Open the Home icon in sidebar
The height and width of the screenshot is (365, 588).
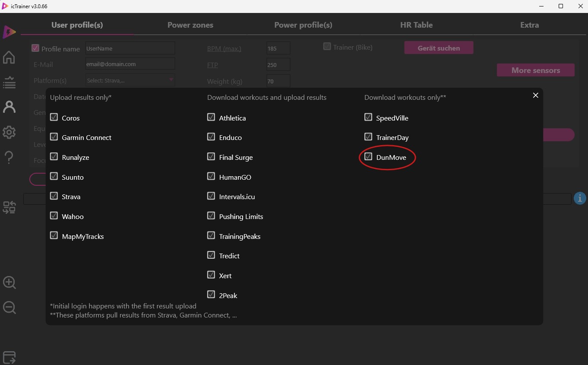(9, 57)
